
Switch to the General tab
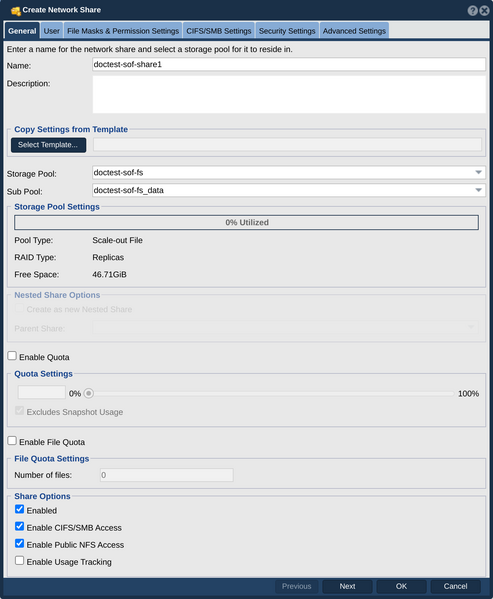click(22, 31)
